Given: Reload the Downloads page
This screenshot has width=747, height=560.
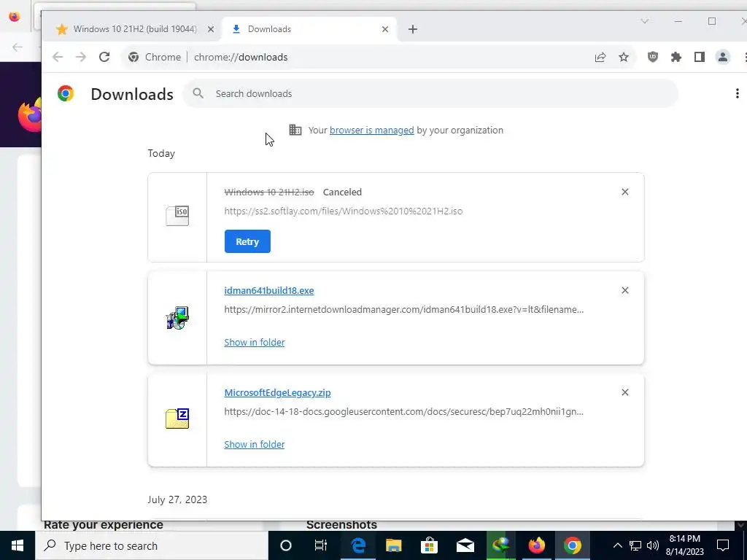Looking at the screenshot, I should click(104, 57).
